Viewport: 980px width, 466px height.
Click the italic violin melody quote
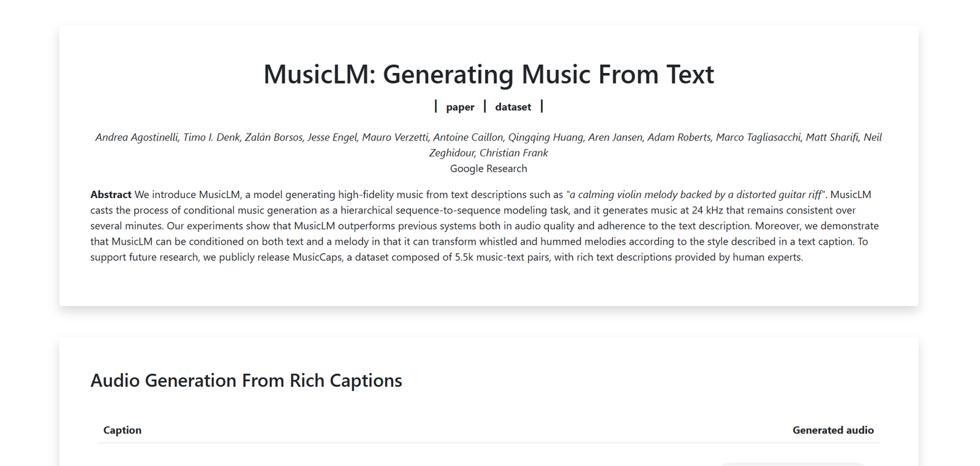click(x=696, y=195)
